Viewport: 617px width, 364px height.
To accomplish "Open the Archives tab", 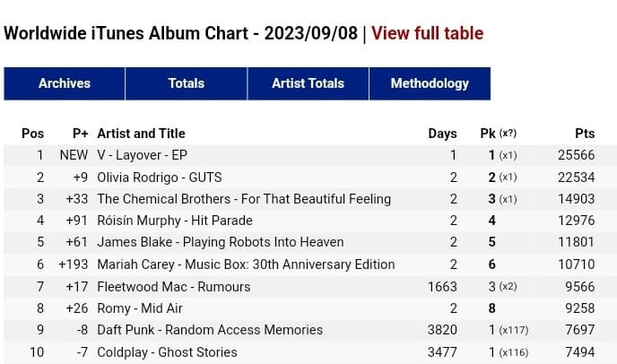I will pyautogui.click(x=65, y=83).
